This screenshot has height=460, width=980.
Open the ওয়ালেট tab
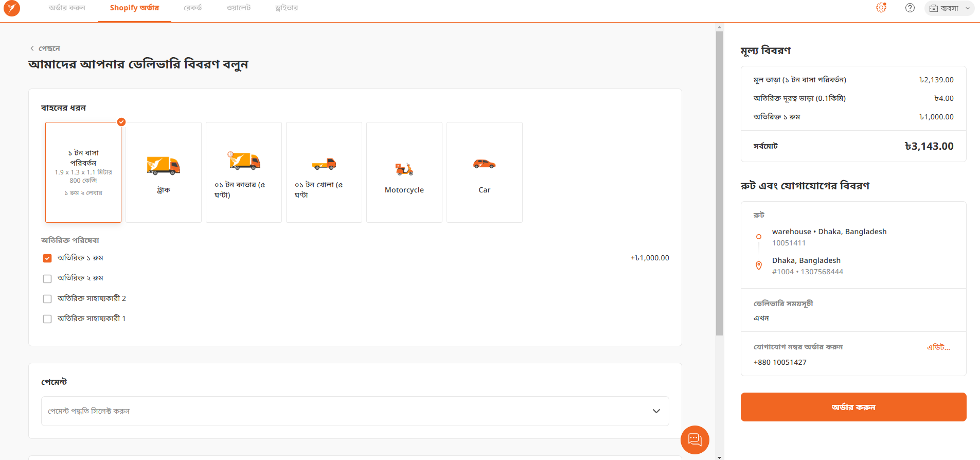tap(239, 8)
